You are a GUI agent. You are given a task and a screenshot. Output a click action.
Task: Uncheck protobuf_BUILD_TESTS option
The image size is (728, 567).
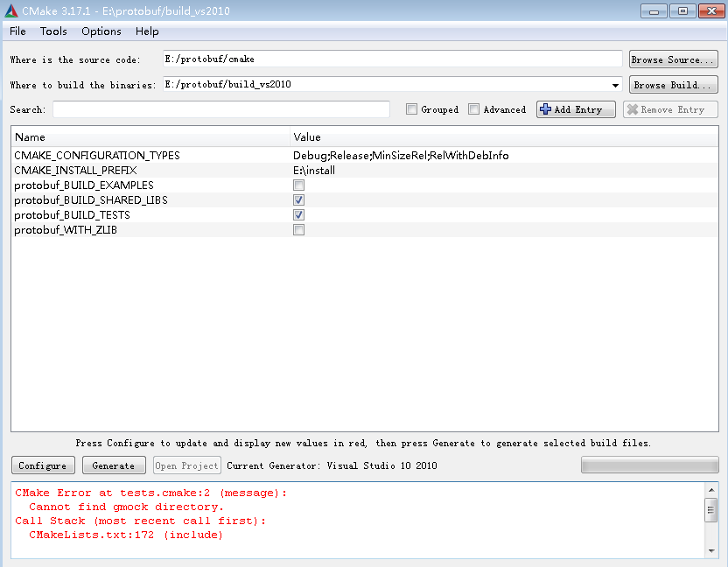(298, 215)
